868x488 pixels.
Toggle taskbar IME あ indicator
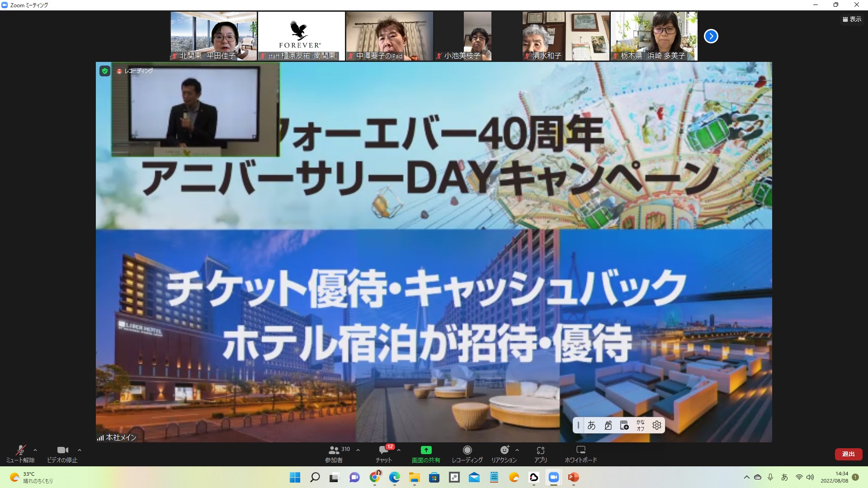coord(785,477)
